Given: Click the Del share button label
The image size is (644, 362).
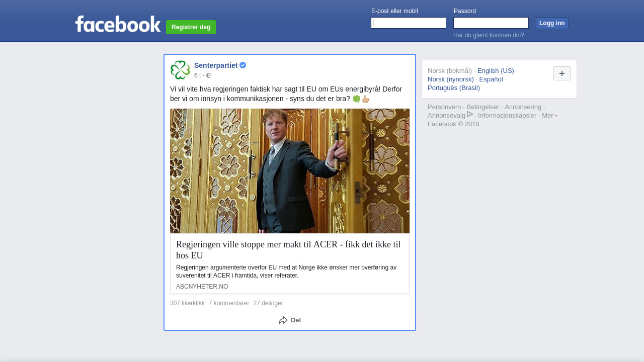Looking at the screenshot, I should coord(296,320).
